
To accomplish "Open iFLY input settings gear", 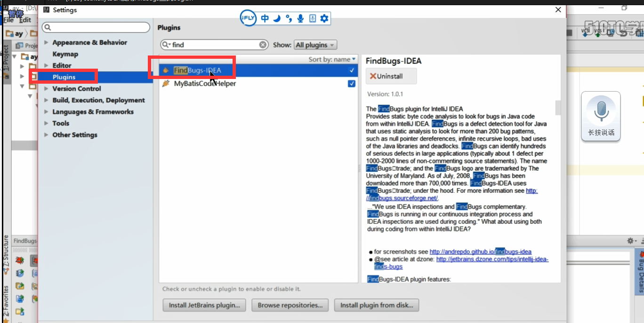I will (324, 19).
